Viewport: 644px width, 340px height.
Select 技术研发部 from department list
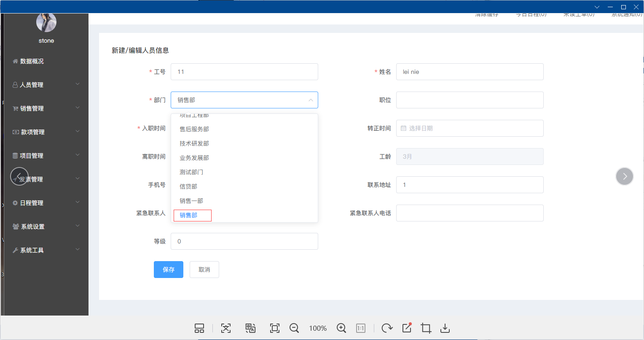[244, 143]
